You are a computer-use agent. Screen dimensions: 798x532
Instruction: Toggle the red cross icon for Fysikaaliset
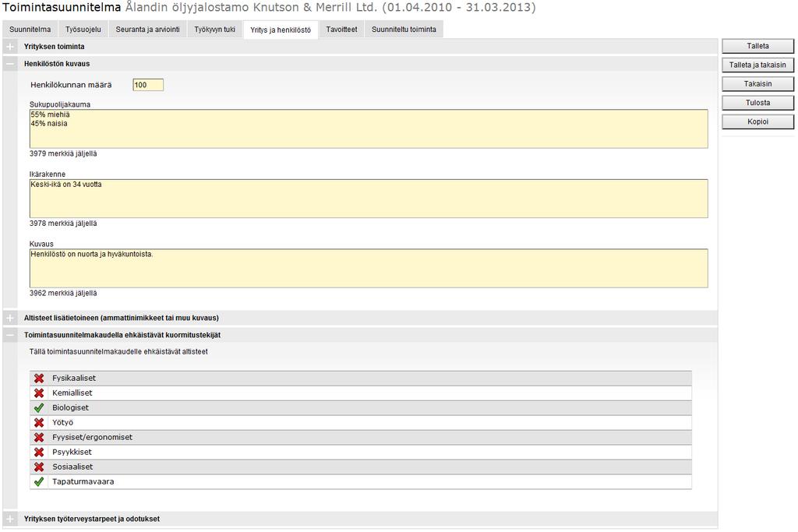39,379
